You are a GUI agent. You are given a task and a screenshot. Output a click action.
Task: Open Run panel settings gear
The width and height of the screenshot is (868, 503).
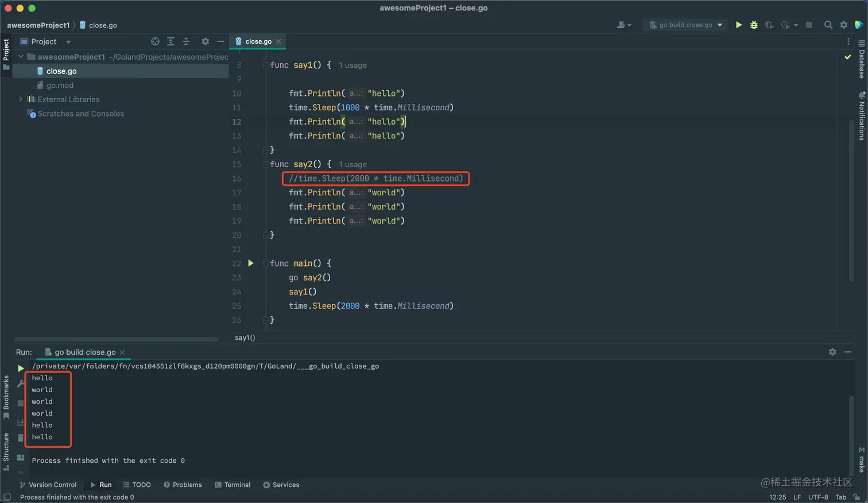(x=832, y=352)
